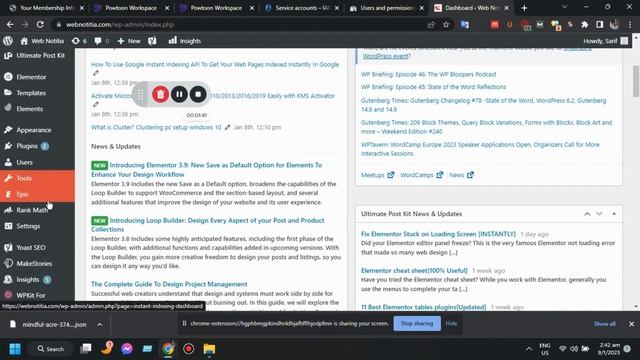Open WP Briefing Episode 46 link
640x360 pixels.
click(x=429, y=74)
